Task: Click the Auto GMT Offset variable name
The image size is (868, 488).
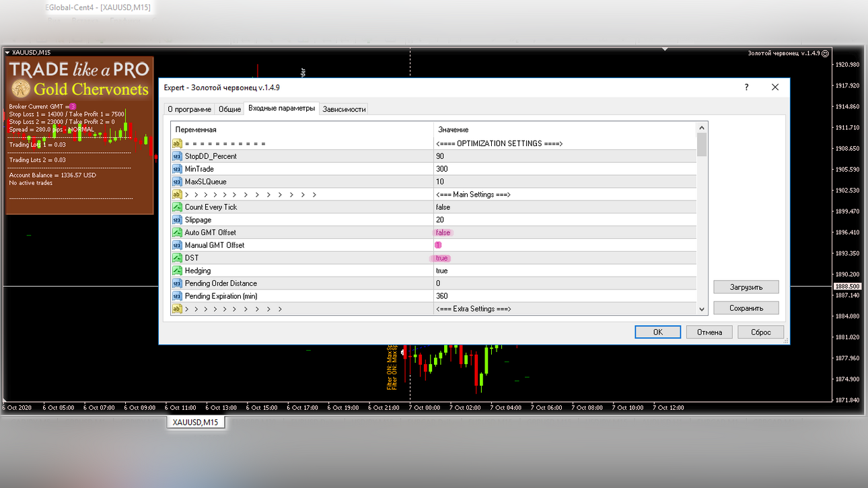Action: tap(210, 232)
